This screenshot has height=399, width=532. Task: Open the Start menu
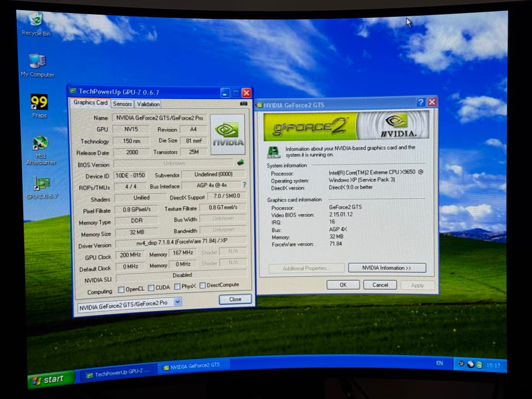pyautogui.click(x=52, y=379)
